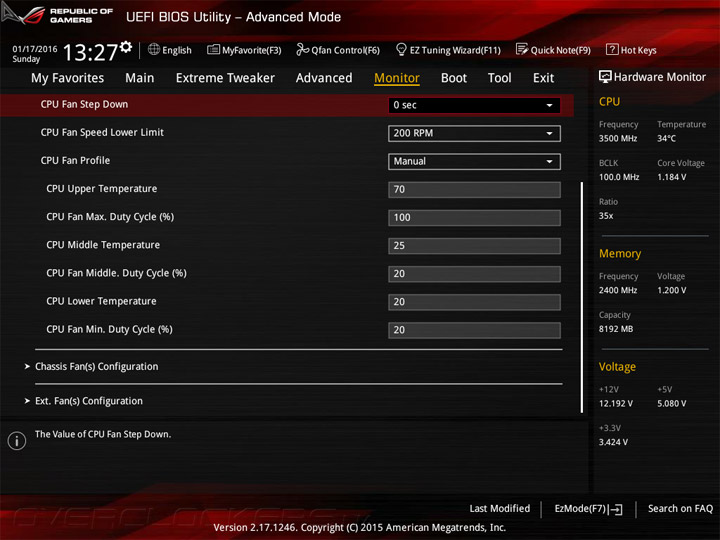The width and height of the screenshot is (720, 540).
Task: Click the CPU Fan Min. Duty Cycle field
Action: (x=474, y=330)
